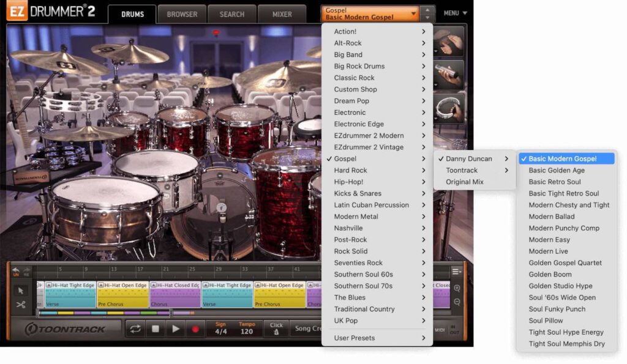
Task: Click bar 25 on the timeline ruler
Action: (192, 269)
